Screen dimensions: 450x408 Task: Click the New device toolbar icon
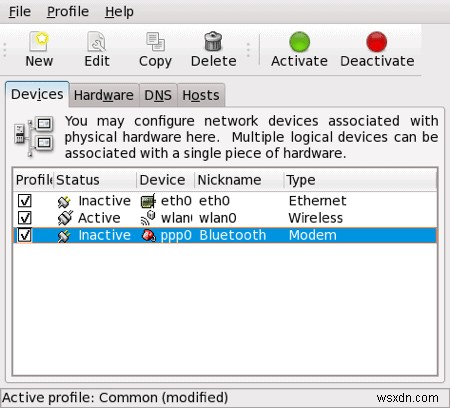39,41
